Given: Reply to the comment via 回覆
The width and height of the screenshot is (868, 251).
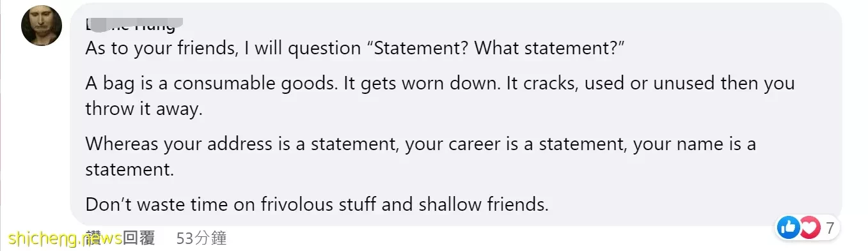Looking at the screenshot, I should click(x=139, y=239).
